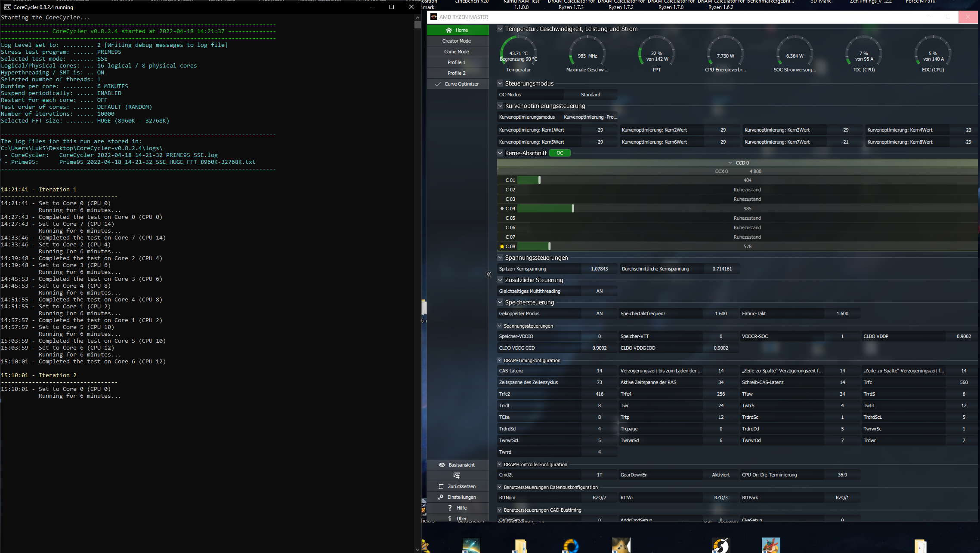Viewport: 980px width, 553px height.
Task: Click the Zurücksetzen reset icon
Action: (x=441, y=486)
